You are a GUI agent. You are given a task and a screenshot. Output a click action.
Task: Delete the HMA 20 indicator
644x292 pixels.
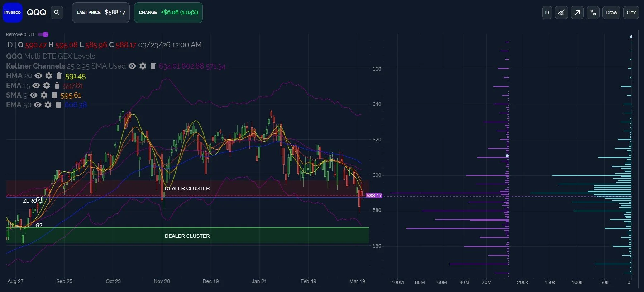click(x=59, y=76)
